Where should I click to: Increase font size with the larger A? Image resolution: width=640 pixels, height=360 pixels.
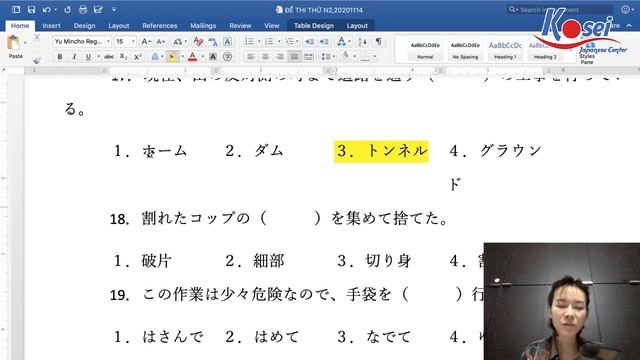(146, 42)
